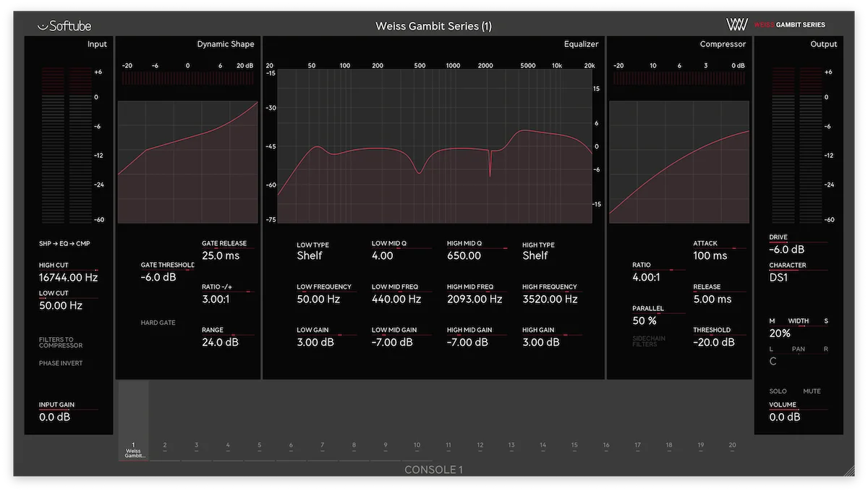Set the Low Gain 3.00 dB value
This screenshot has height=492, width=868.
click(x=326, y=337)
